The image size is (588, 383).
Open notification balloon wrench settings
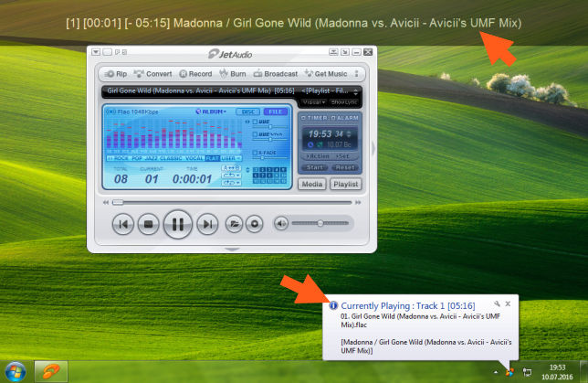point(497,303)
